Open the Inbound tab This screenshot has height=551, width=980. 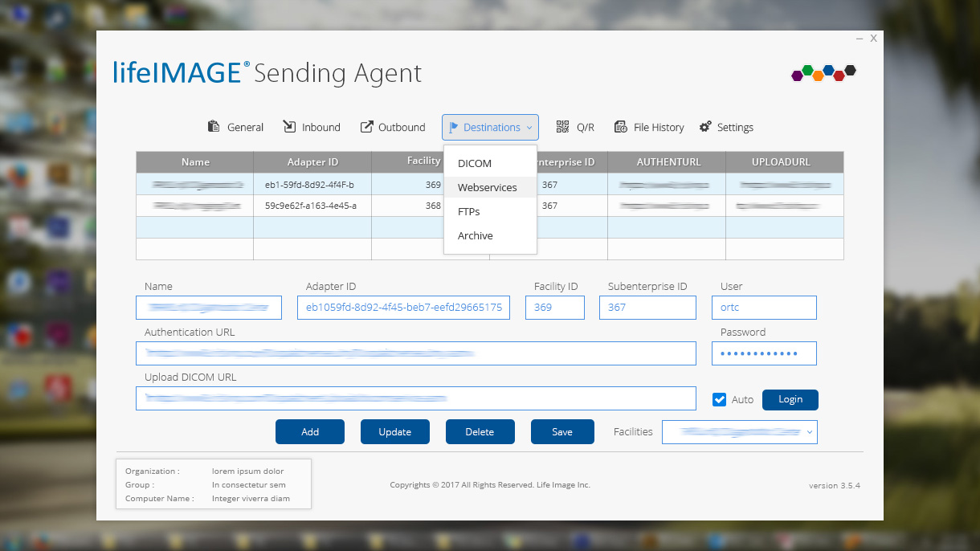(312, 127)
